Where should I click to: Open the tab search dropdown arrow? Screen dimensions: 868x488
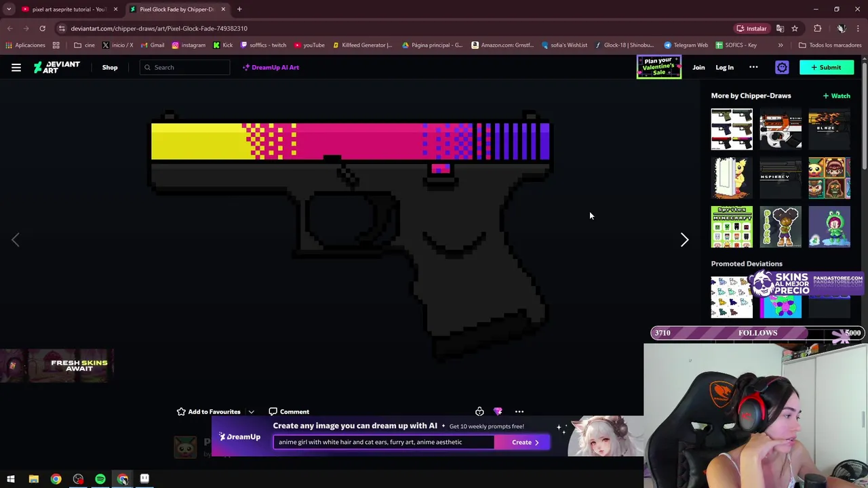point(9,9)
